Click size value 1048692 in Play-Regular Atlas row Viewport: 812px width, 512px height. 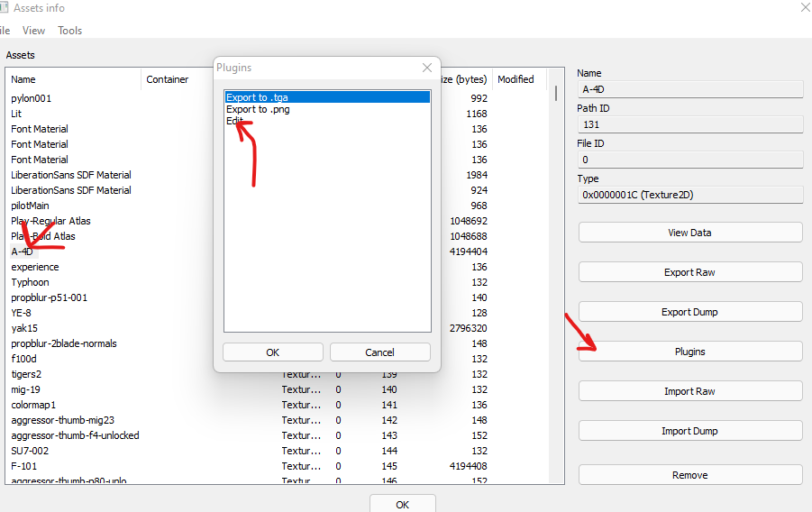(x=469, y=221)
